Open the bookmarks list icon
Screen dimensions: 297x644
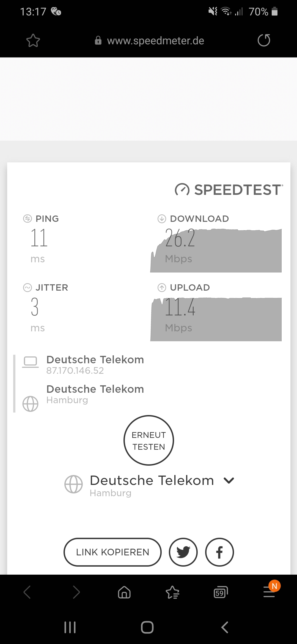[172, 592]
